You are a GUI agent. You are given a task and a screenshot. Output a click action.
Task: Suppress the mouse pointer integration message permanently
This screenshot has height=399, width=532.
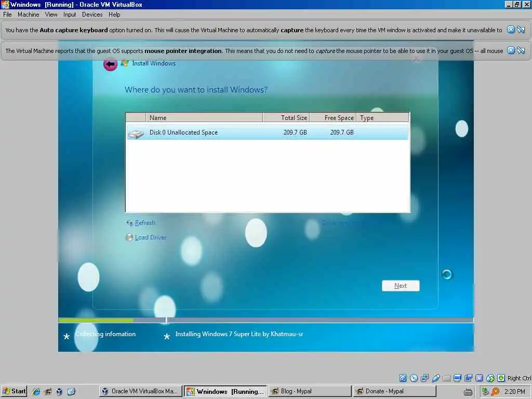(521, 50)
